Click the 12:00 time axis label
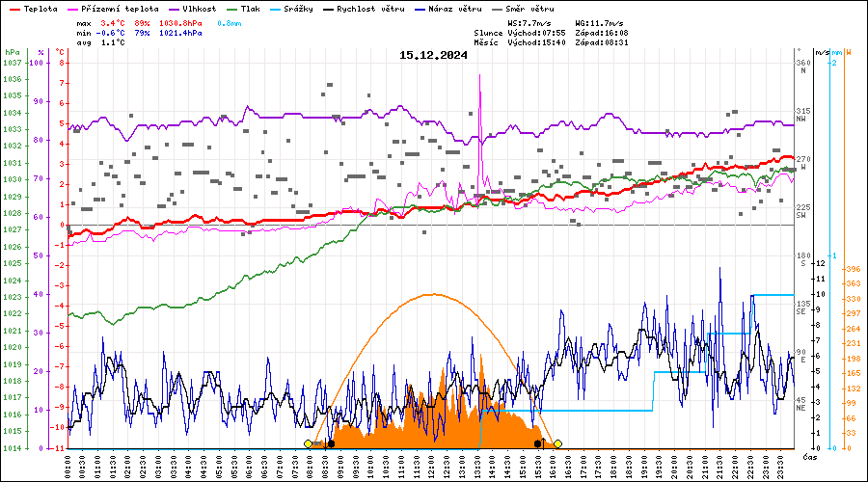The height and width of the screenshot is (482, 868). tap(432, 466)
